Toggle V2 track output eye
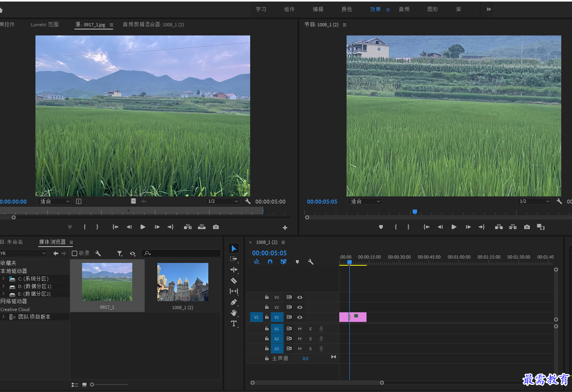This screenshot has height=392, width=572. tap(300, 307)
